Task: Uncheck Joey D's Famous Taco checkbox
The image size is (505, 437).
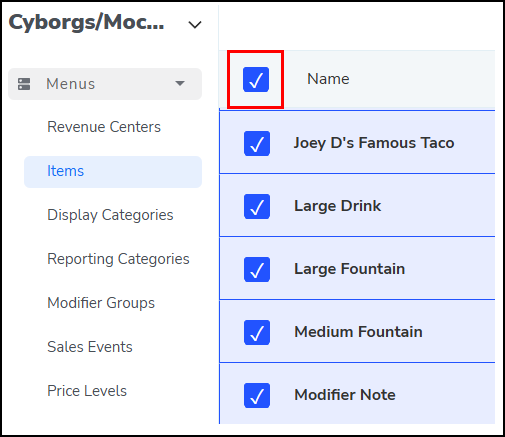Action: click(x=257, y=143)
